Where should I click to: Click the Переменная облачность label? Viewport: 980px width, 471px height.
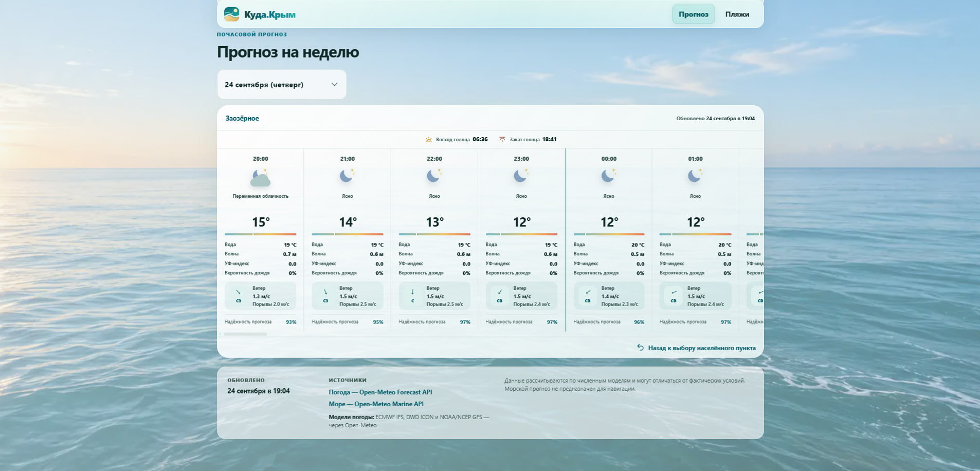click(261, 196)
